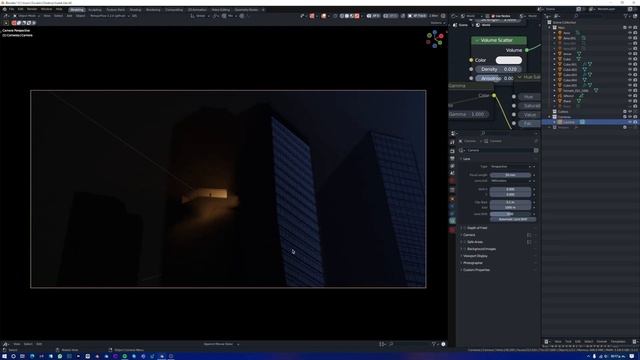640x360 pixels.
Task: Open the View Layer properties tab
Action: point(452,166)
